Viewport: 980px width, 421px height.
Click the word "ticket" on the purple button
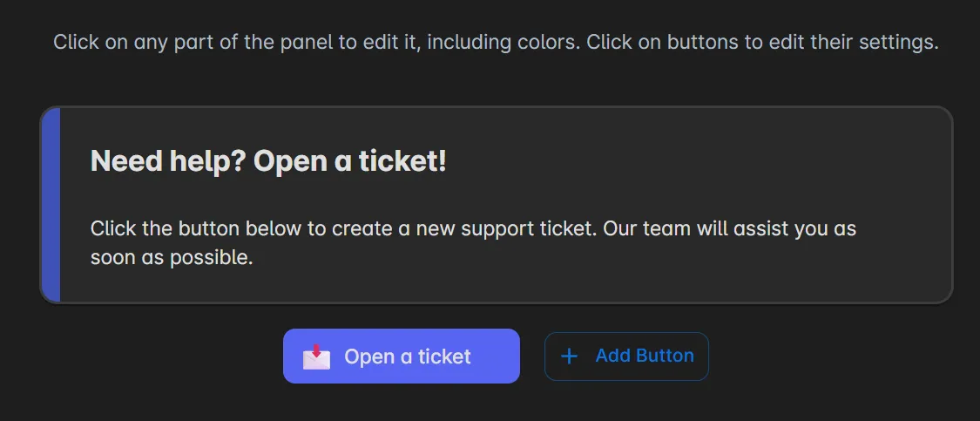[x=444, y=356]
